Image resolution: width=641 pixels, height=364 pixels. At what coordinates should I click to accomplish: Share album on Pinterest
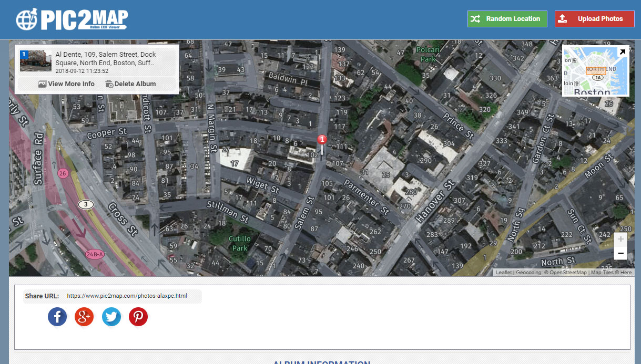138,317
